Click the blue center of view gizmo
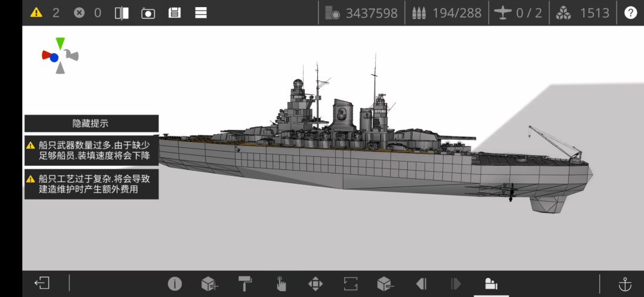 pos(54,58)
